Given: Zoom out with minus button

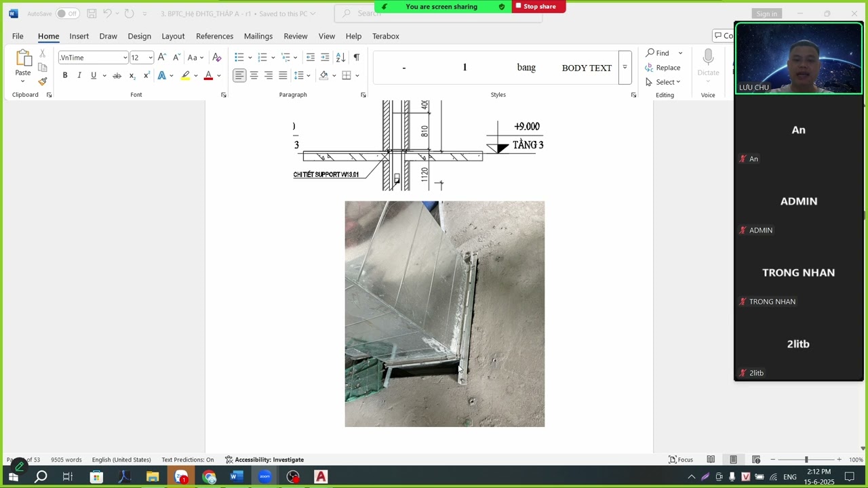Looking at the screenshot, I should coord(772,460).
